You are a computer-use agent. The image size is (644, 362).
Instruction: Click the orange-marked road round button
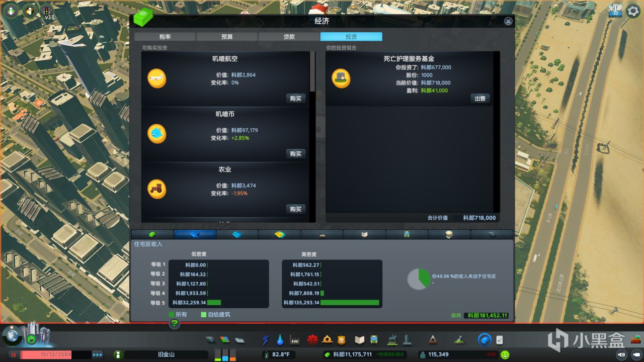(30, 11)
